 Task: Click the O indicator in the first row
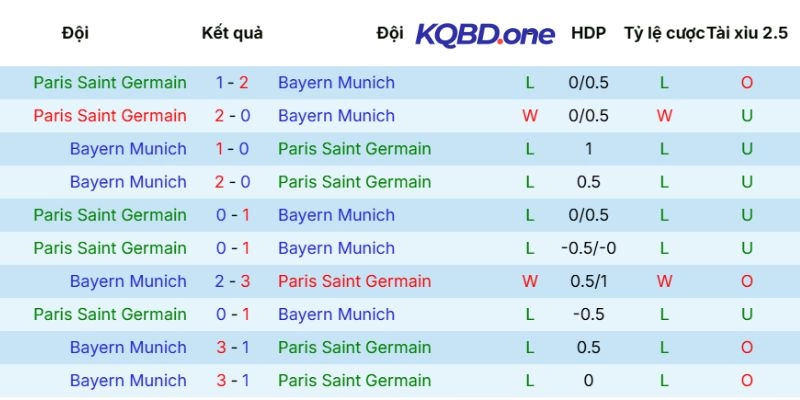pos(747,83)
